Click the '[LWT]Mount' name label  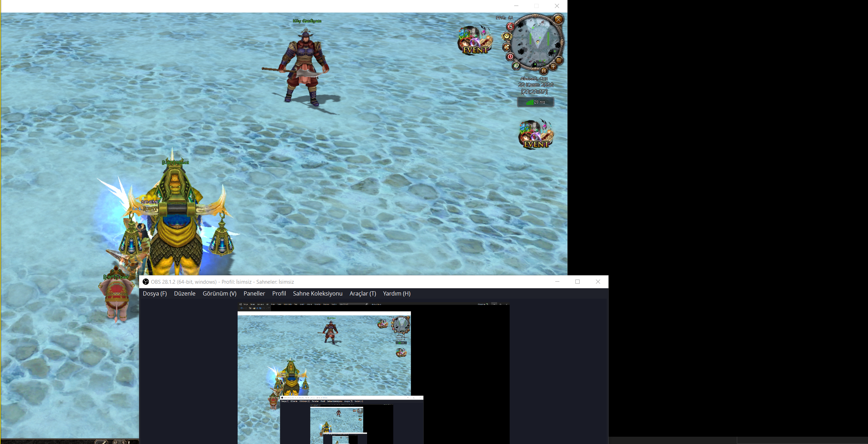coord(176,162)
